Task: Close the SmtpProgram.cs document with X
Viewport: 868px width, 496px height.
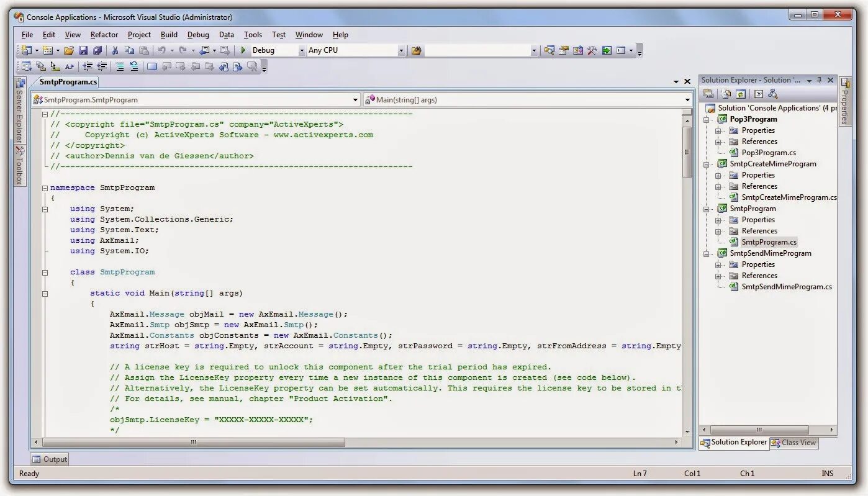Action: tap(687, 81)
